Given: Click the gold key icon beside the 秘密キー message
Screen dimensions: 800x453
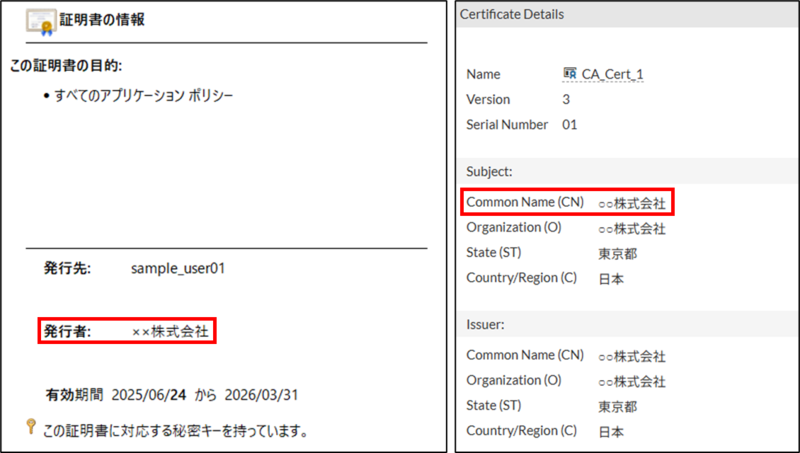Looking at the screenshot, I should pyautogui.click(x=31, y=426).
